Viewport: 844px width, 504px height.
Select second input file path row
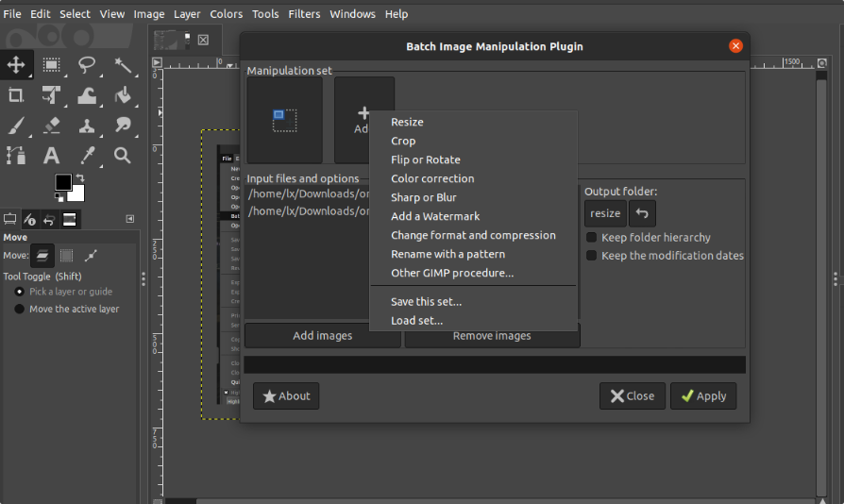point(308,211)
